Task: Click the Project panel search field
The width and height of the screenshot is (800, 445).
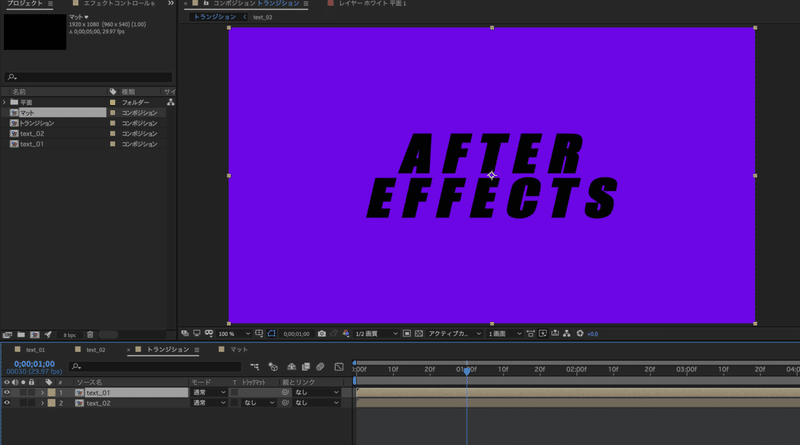Action: [88, 77]
